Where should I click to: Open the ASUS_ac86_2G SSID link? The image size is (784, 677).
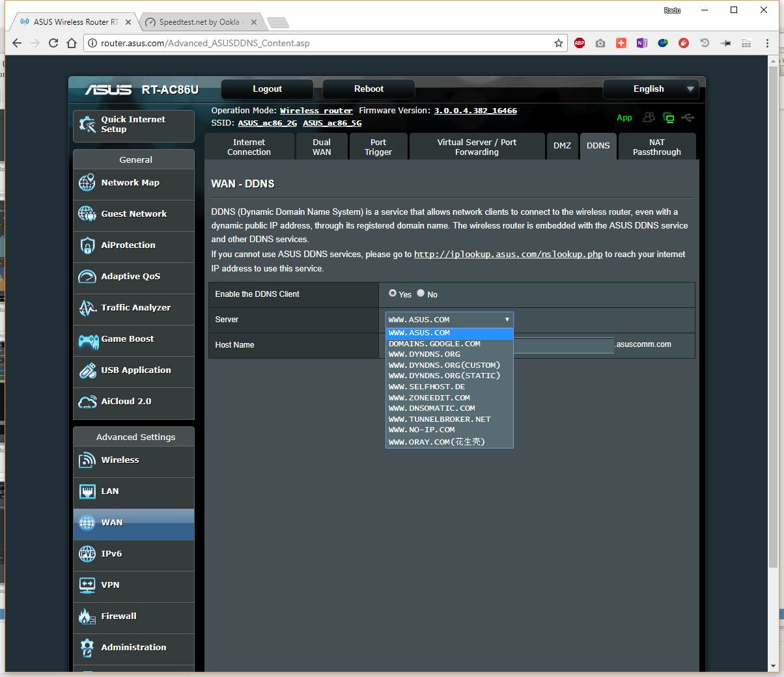[267, 123]
